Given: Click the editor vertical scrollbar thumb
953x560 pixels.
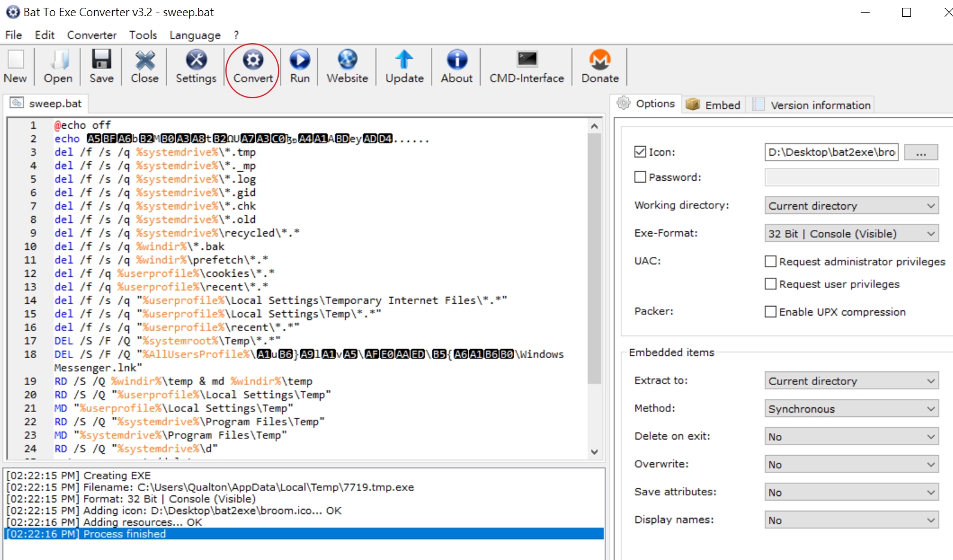Looking at the screenshot, I should (594, 258).
